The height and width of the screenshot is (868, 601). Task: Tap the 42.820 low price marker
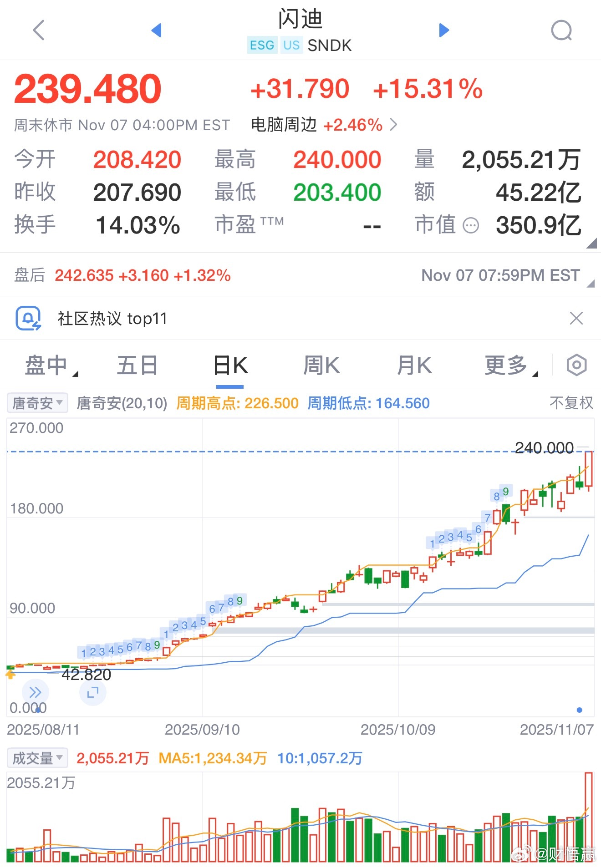pos(86,675)
